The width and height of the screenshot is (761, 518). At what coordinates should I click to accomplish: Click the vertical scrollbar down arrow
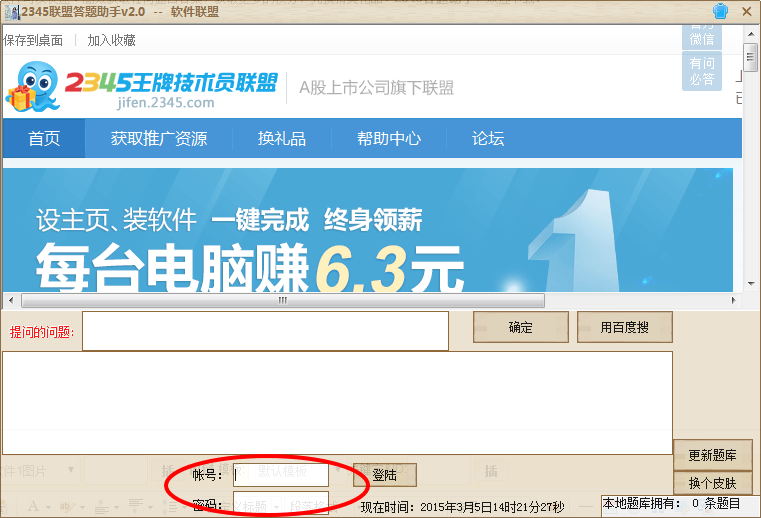[x=751, y=284]
